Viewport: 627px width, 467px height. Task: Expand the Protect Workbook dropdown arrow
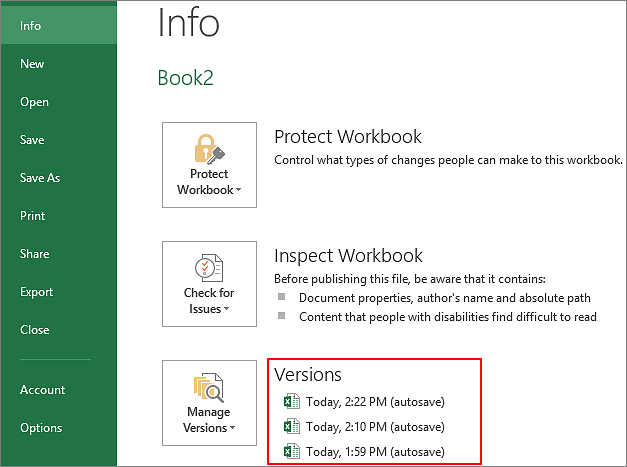point(238,191)
